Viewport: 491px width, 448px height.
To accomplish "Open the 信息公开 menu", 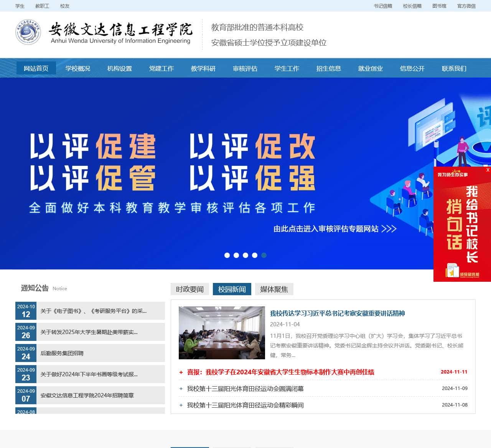I will tap(412, 68).
